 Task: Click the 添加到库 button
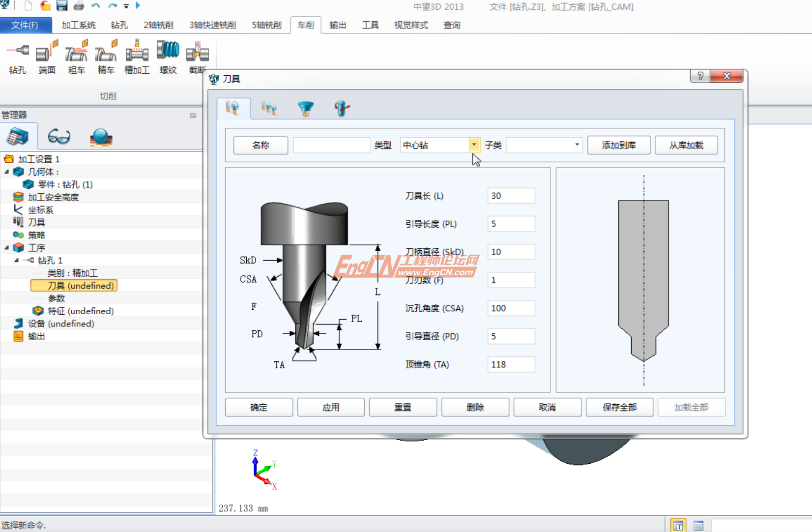click(x=618, y=145)
